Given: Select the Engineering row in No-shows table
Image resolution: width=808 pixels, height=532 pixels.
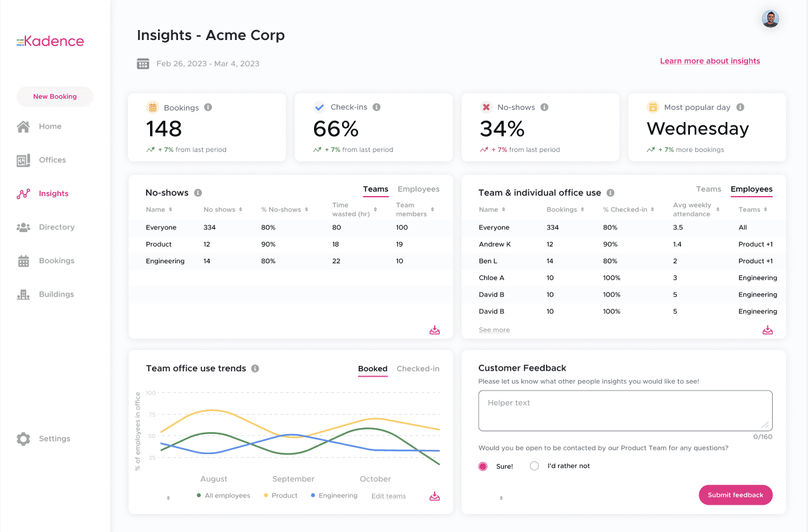Looking at the screenshot, I should click(291, 261).
